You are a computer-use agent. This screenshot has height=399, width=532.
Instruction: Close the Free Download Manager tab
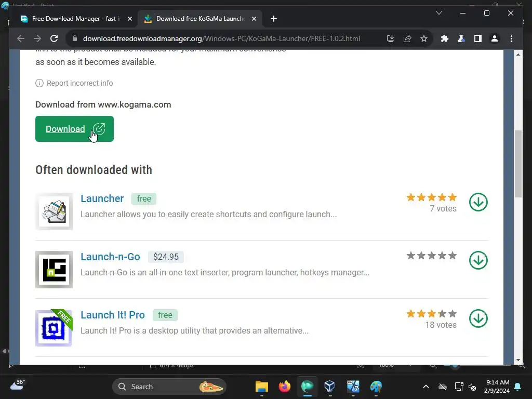(129, 19)
